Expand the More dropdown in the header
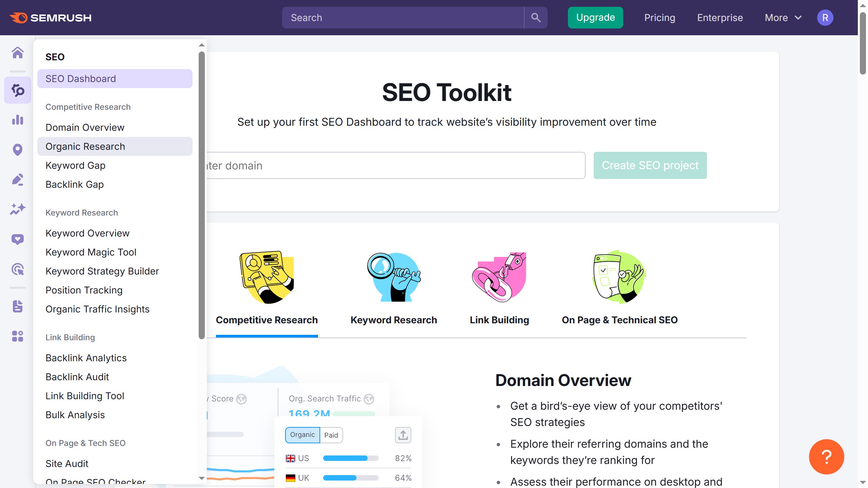This screenshot has height=488, width=868. (783, 18)
